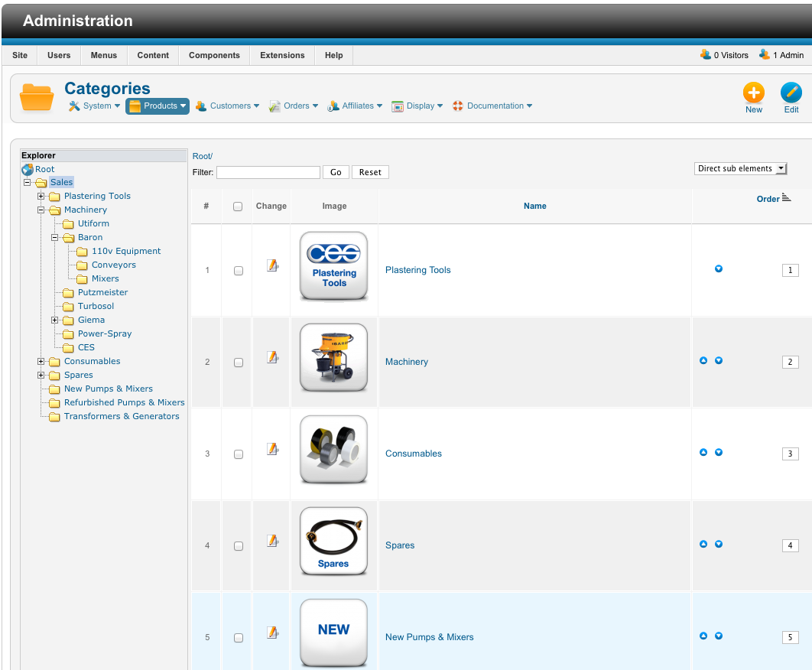Screen dimensions: 812x670
Task: Click the Visitors user icon
Action: point(705,54)
